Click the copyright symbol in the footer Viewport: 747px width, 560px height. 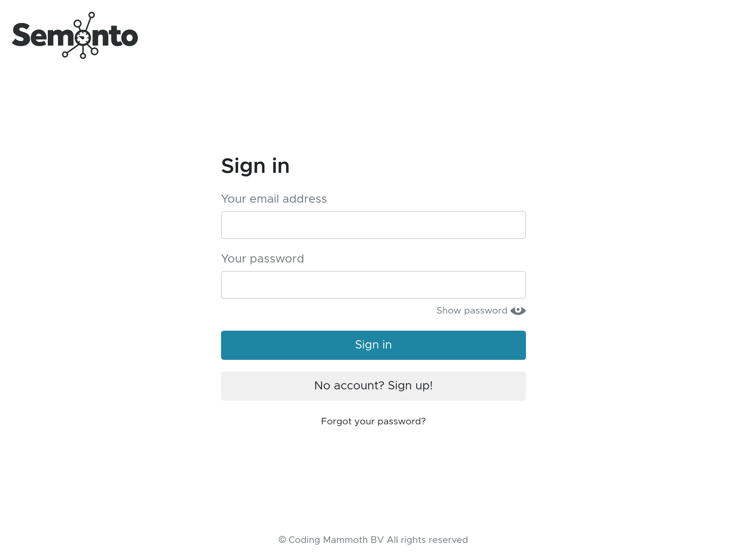[282, 540]
